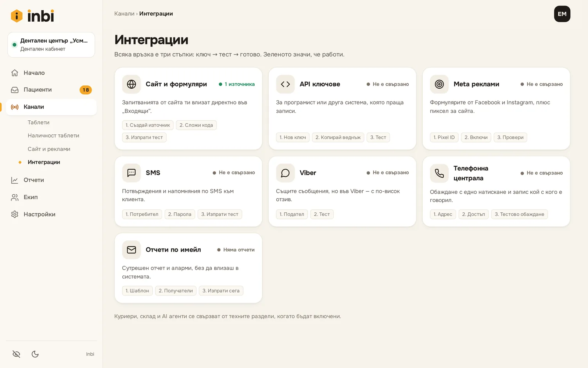The height and width of the screenshot is (368, 588).
Task: Click step '2. Копирай веднъж'
Action: [x=338, y=137]
